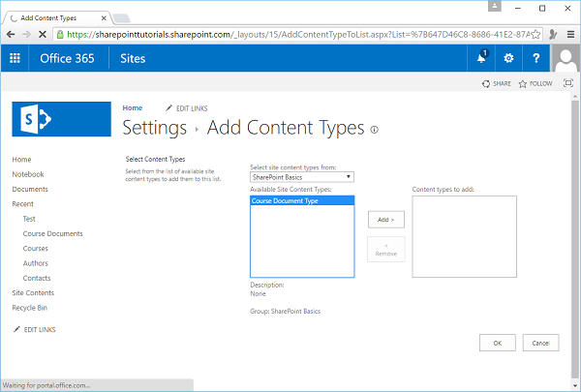Viewport: 581px width, 392px height.
Task: Click the user profile picture
Action: pos(566,58)
